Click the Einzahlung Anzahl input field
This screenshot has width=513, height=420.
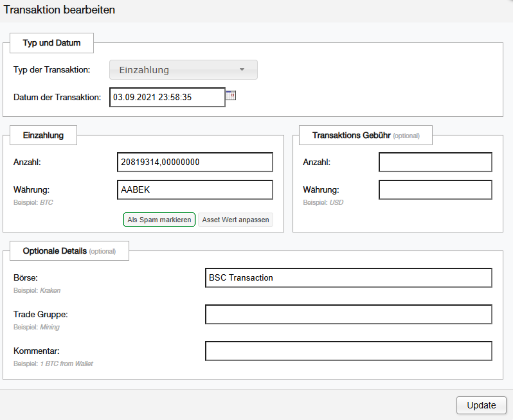pyautogui.click(x=195, y=162)
